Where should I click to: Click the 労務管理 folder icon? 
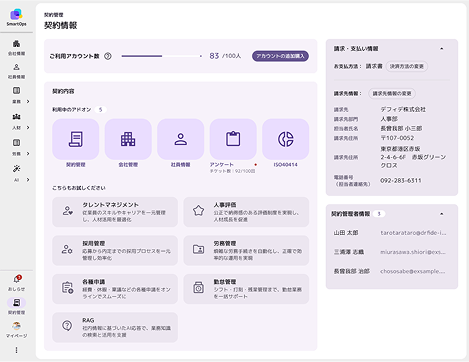pos(199,249)
